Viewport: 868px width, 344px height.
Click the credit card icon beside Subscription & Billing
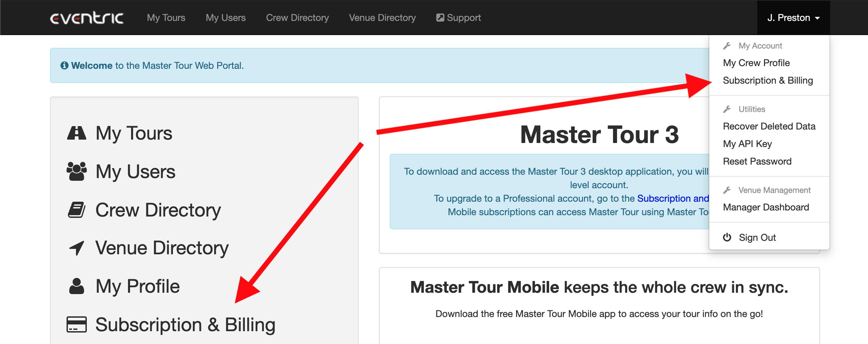tap(77, 324)
